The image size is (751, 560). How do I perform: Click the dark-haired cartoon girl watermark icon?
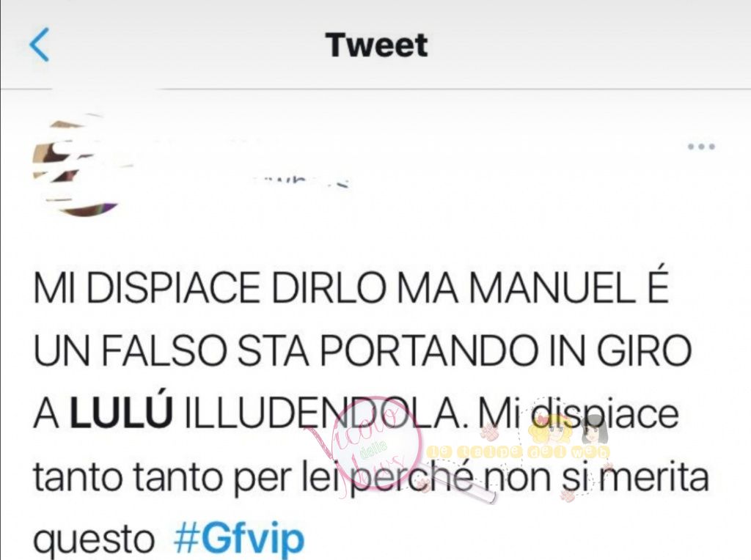click(594, 429)
